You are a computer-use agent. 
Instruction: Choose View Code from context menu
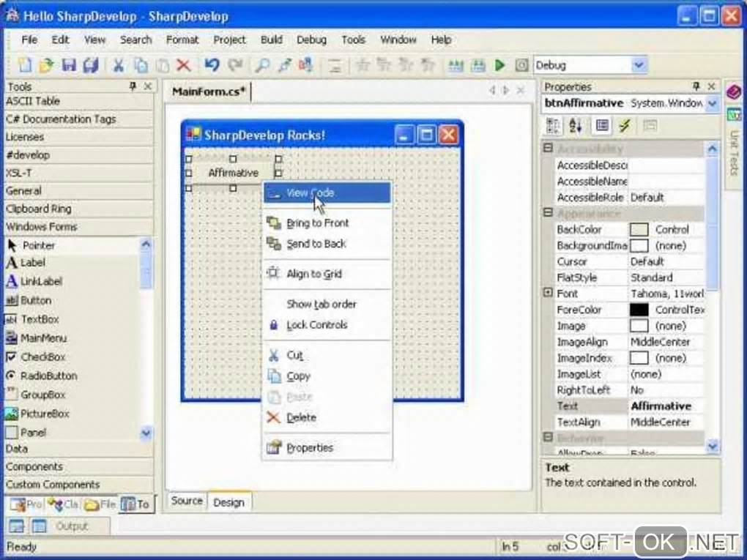pos(327,193)
